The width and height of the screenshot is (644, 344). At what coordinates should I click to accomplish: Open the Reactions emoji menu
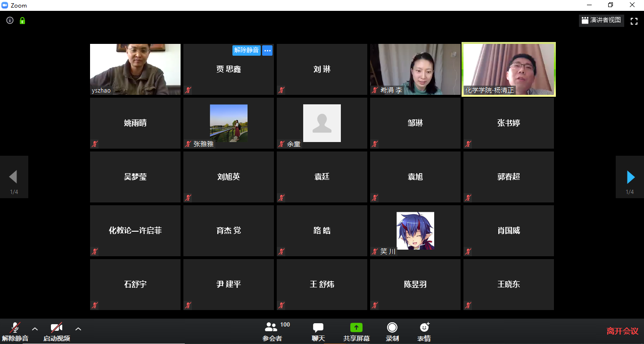coord(424,331)
